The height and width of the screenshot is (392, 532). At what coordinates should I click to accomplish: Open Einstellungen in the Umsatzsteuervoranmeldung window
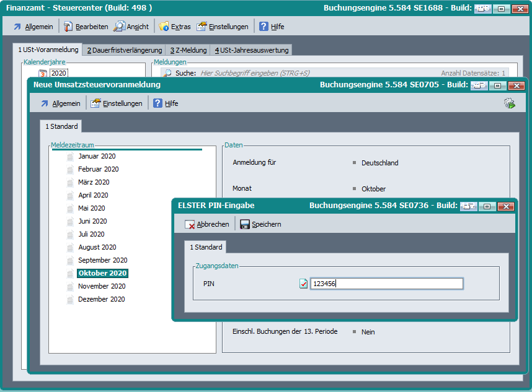pyautogui.click(x=117, y=103)
